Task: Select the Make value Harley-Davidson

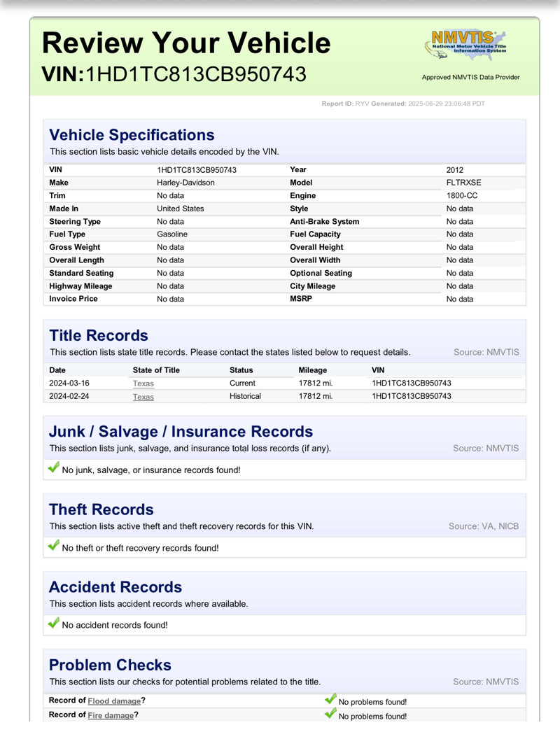Action: [185, 183]
